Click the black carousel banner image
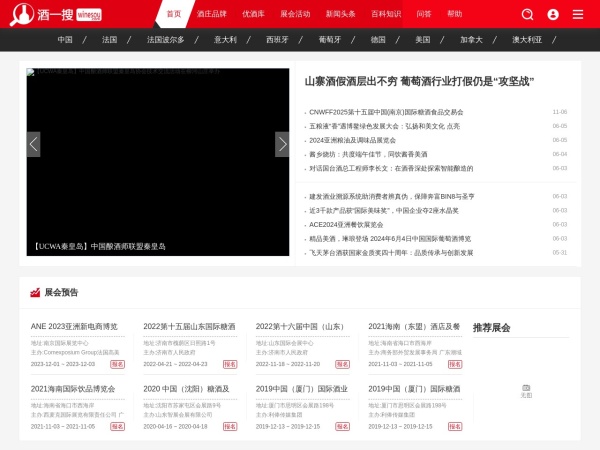 pos(158,162)
